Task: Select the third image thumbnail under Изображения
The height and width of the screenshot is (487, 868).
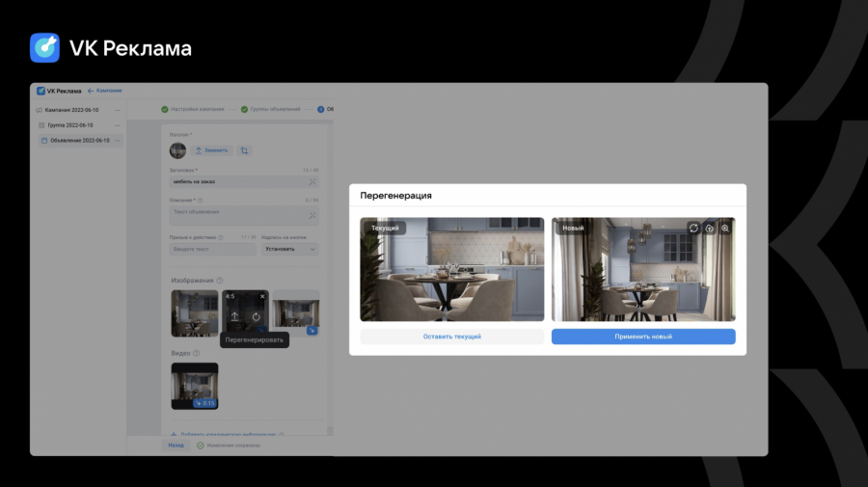Action: [x=296, y=313]
